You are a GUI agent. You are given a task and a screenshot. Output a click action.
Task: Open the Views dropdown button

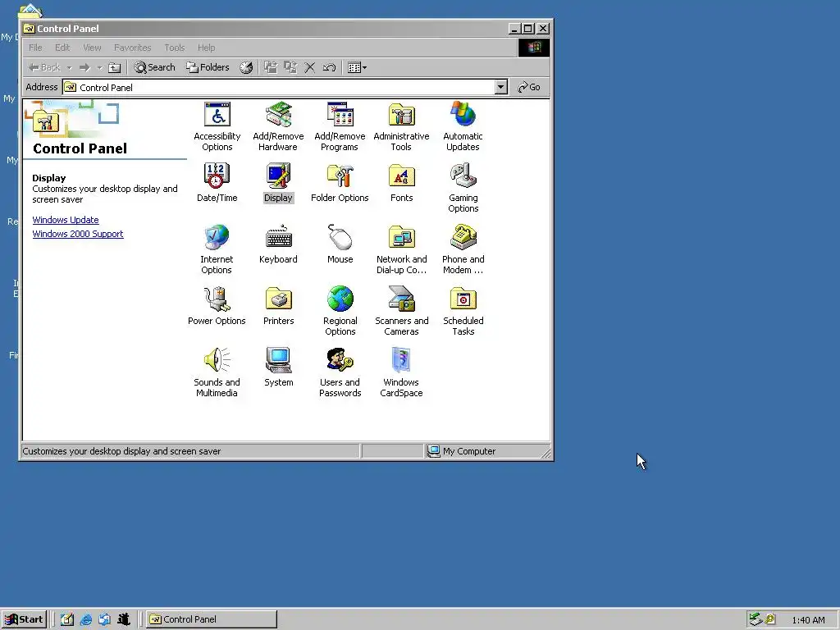click(x=358, y=67)
